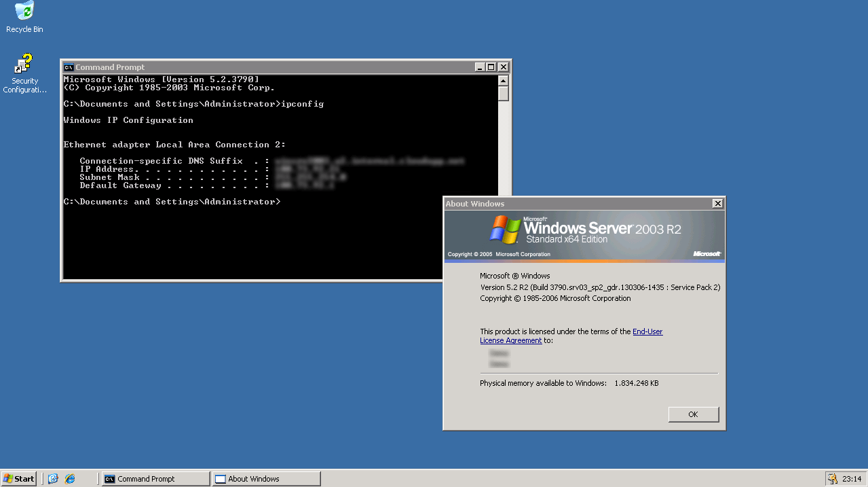Click Show Desktop icon in Quick Launch

coord(53,479)
